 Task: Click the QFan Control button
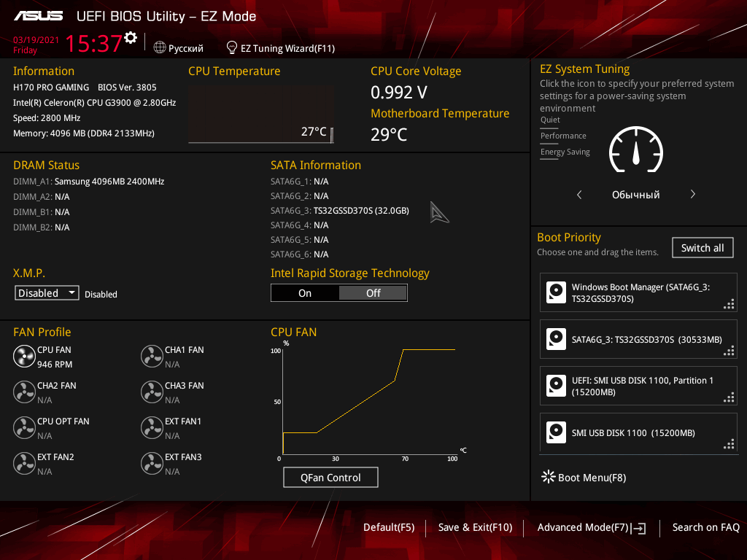[x=330, y=477]
